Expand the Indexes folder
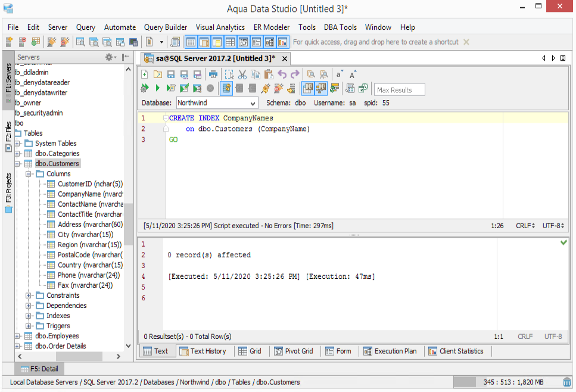 28,316
